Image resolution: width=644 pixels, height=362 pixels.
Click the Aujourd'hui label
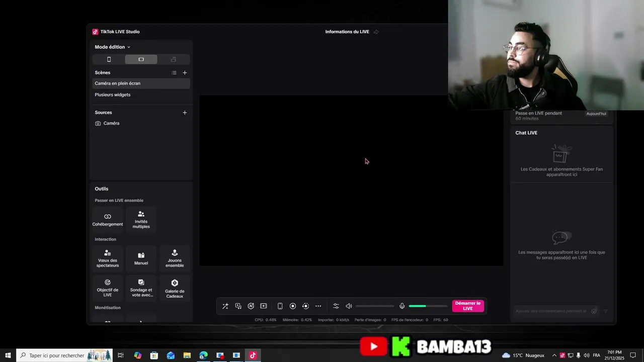[x=596, y=114]
